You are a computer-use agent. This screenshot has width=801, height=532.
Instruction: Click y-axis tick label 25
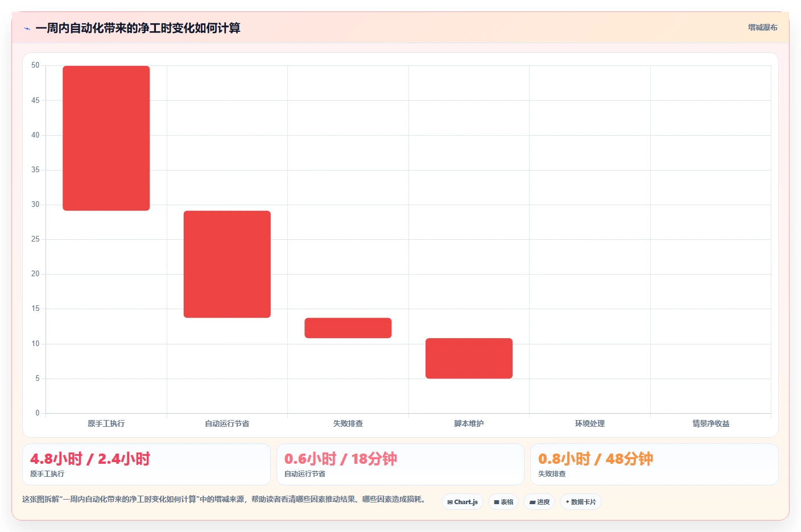point(35,239)
